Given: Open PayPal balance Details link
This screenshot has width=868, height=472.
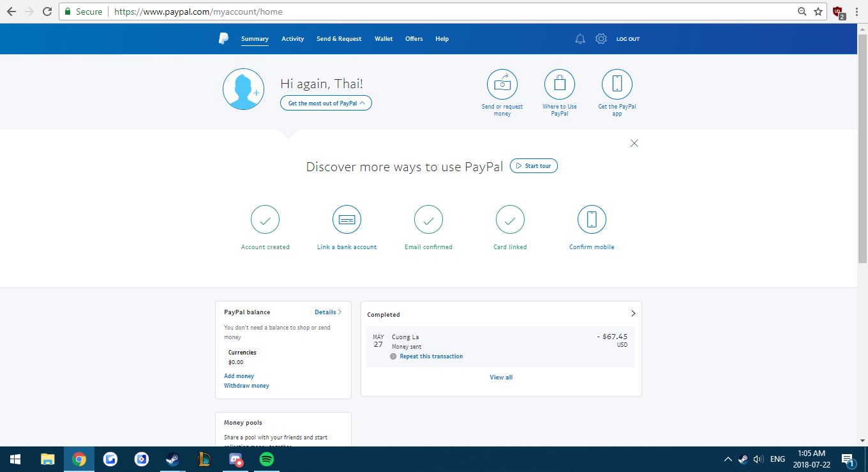Looking at the screenshot, I should [x=328, y=312].
